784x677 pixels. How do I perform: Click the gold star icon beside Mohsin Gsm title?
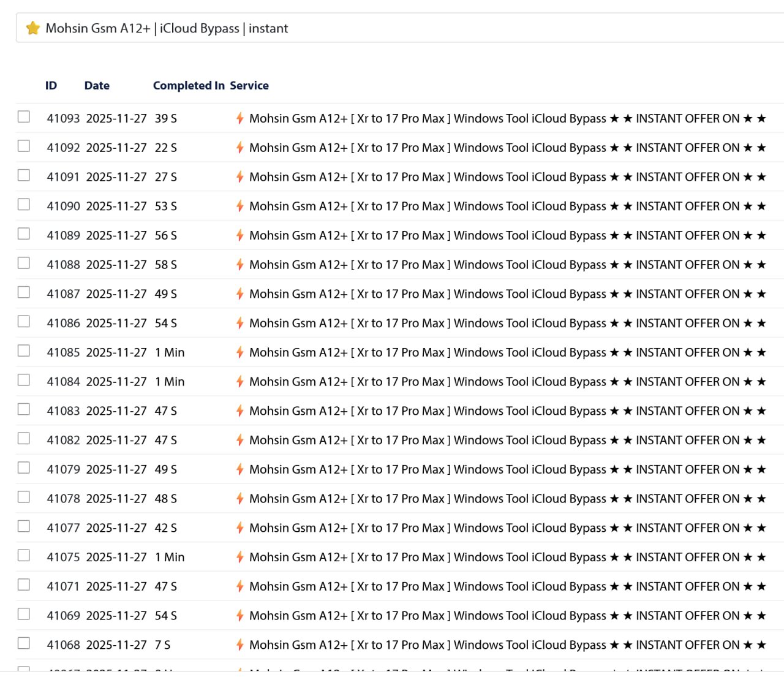(x=33, y=28)
